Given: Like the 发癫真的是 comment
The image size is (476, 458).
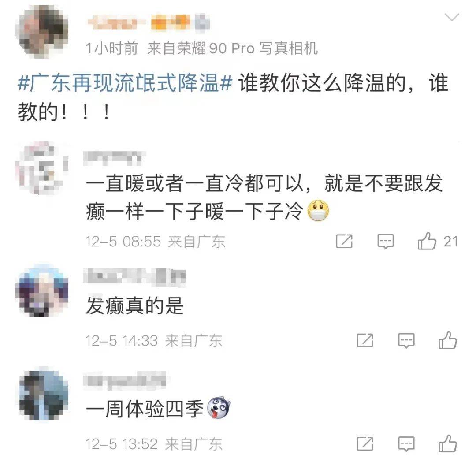Looking at the screenshot, I should [x=447, y=340].
